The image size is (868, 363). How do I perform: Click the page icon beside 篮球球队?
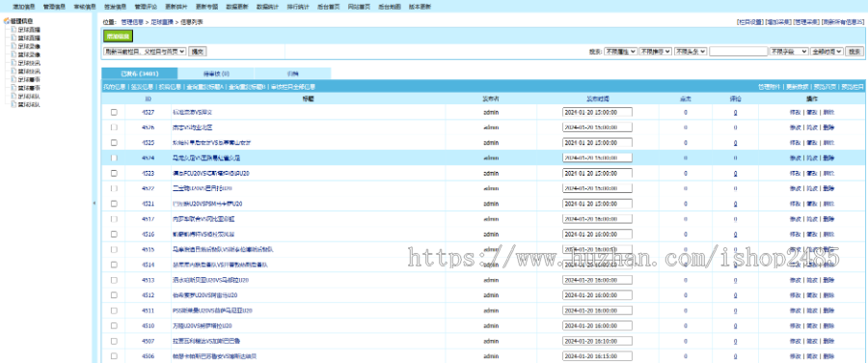(14, 104)
